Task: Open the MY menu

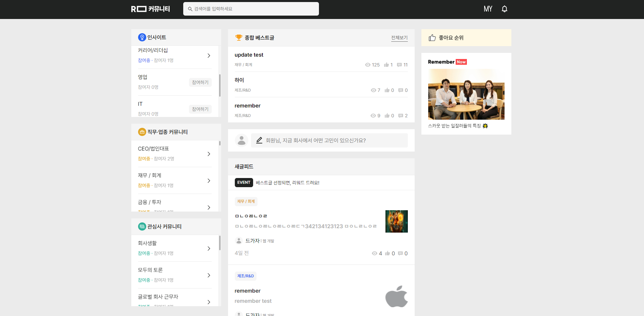Action: (488, 9)
